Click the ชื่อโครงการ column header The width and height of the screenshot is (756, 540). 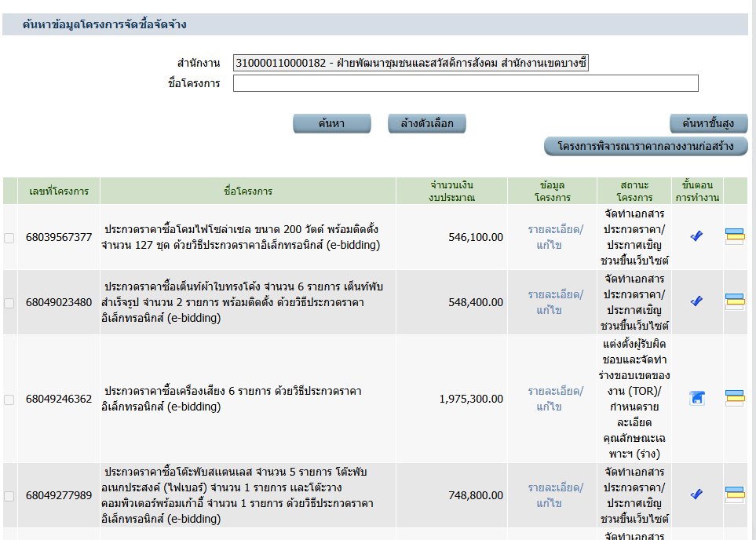pyautogui.click(x=248, y=191)
